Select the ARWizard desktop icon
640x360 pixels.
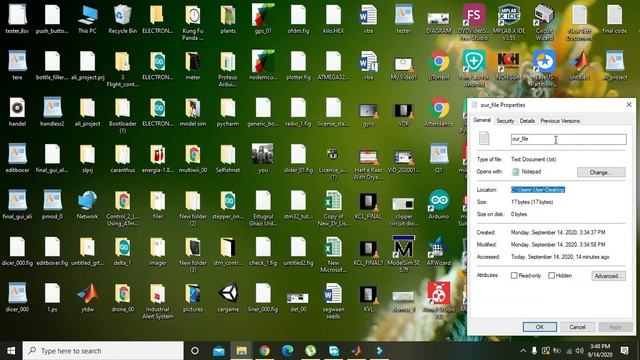(438, 251)
